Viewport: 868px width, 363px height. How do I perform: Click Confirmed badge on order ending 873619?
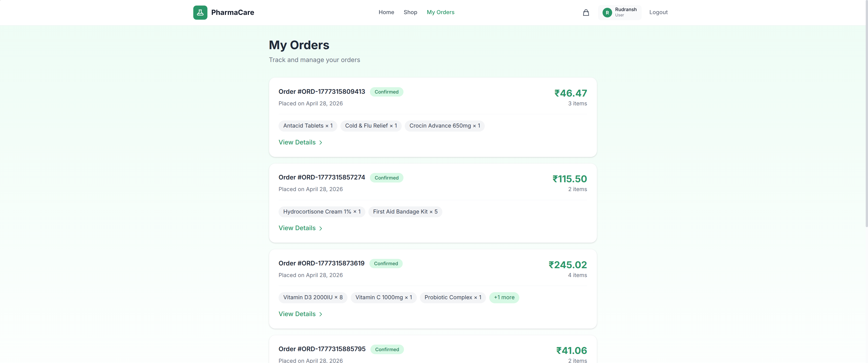click(x=386, y=264)
